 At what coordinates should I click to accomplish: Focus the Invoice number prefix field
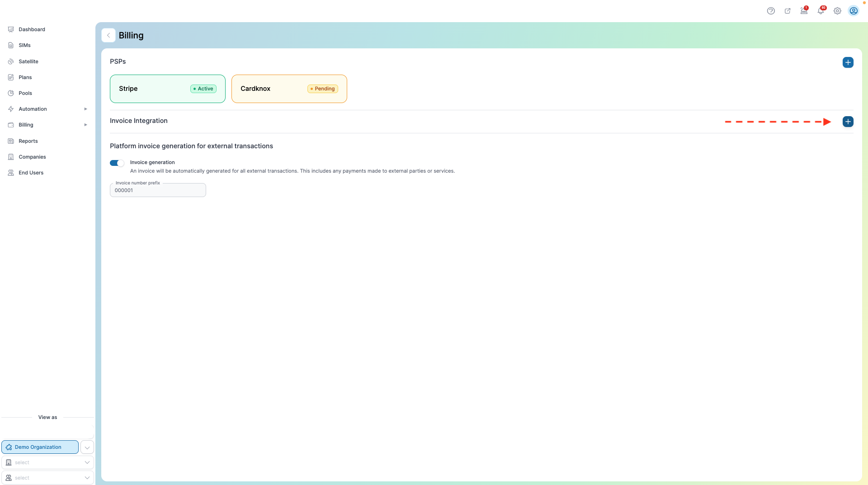[x=158, y=190]
